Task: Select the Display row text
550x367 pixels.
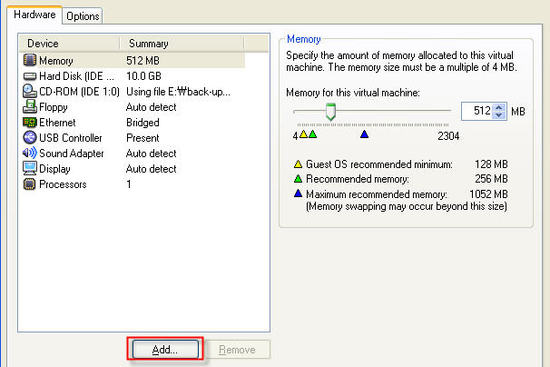Action: tap(55, 169)
